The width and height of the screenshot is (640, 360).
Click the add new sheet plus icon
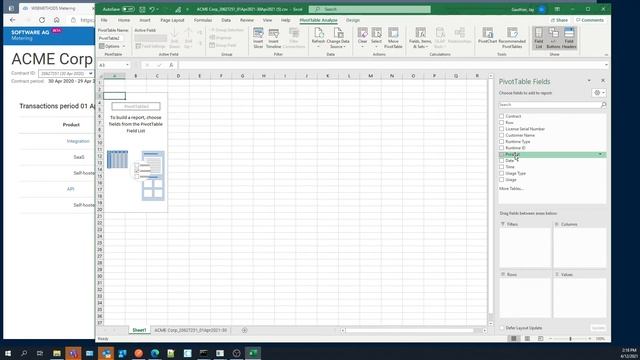pyautogui.click(x=244, y=330)
